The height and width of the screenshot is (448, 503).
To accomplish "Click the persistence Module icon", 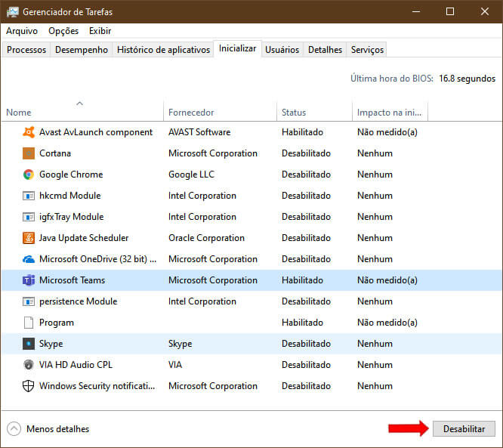I will pos(29,301).
